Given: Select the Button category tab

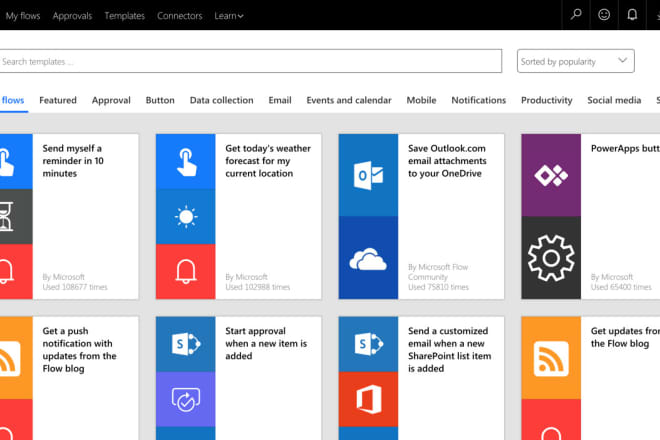Looking at the screenshot, I should 160,100.
